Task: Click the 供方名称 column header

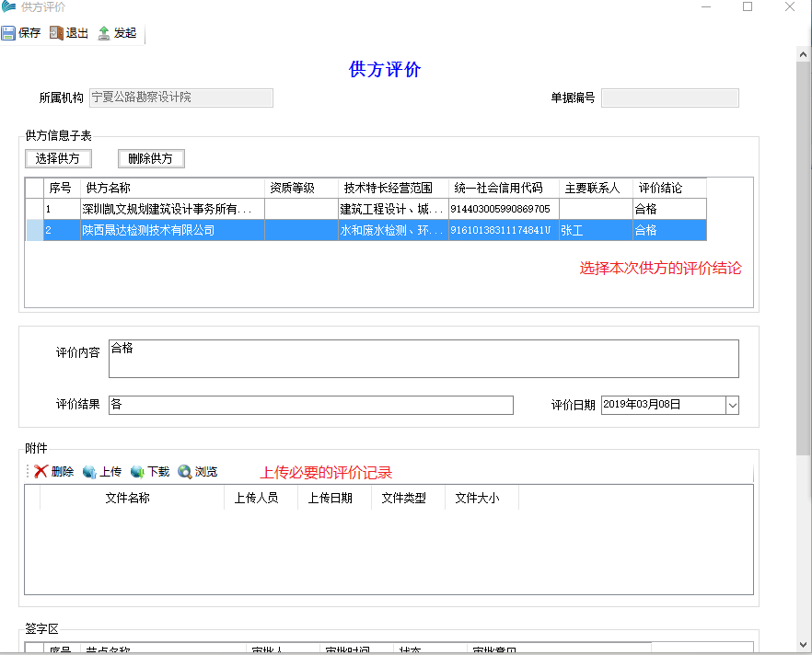Action: [x=108, y=188]
